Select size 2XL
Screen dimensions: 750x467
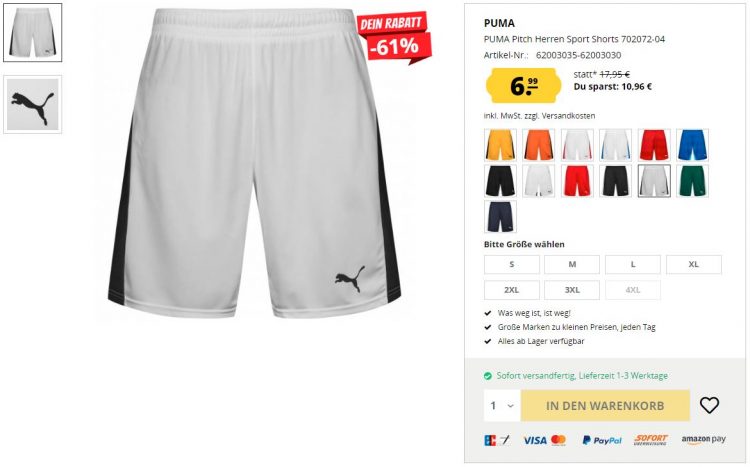click(x=511, y=290)
